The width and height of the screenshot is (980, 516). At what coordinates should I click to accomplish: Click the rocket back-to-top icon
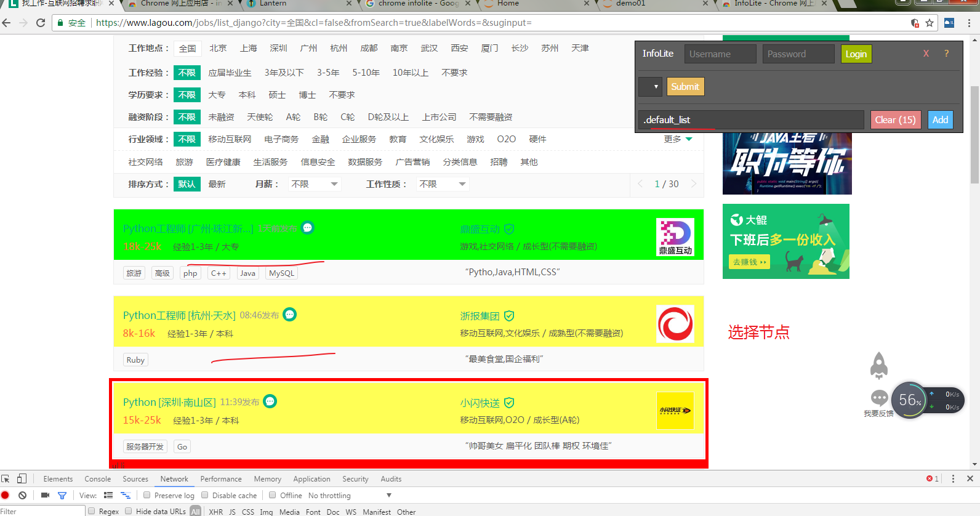click(879, 366)
